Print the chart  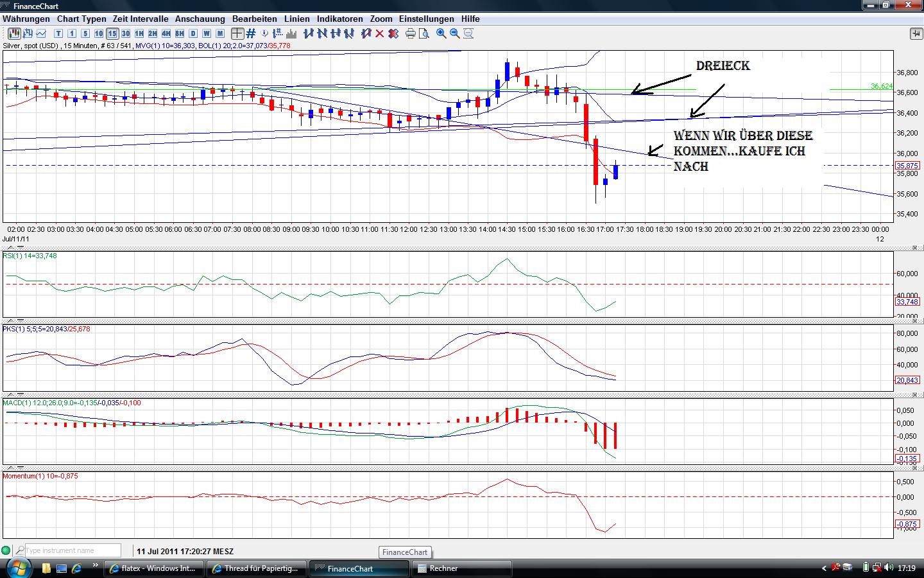pos(411,33)
